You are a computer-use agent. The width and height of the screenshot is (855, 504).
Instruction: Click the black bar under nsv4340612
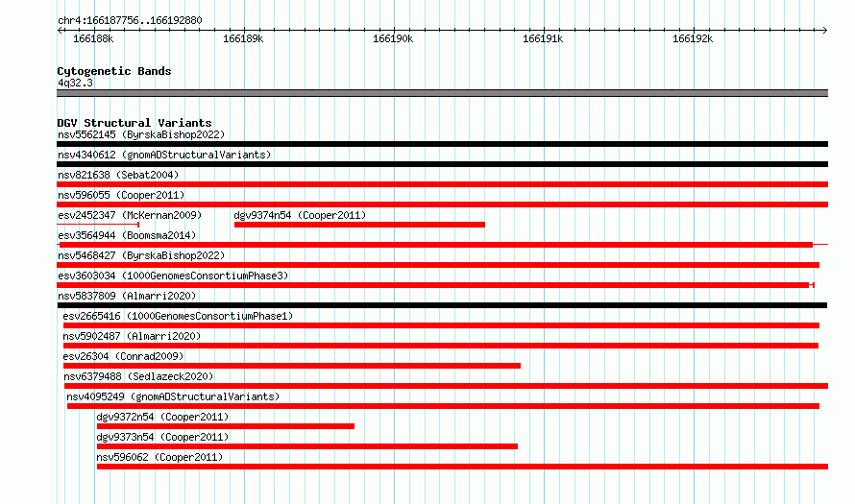(x=442, y=164)
